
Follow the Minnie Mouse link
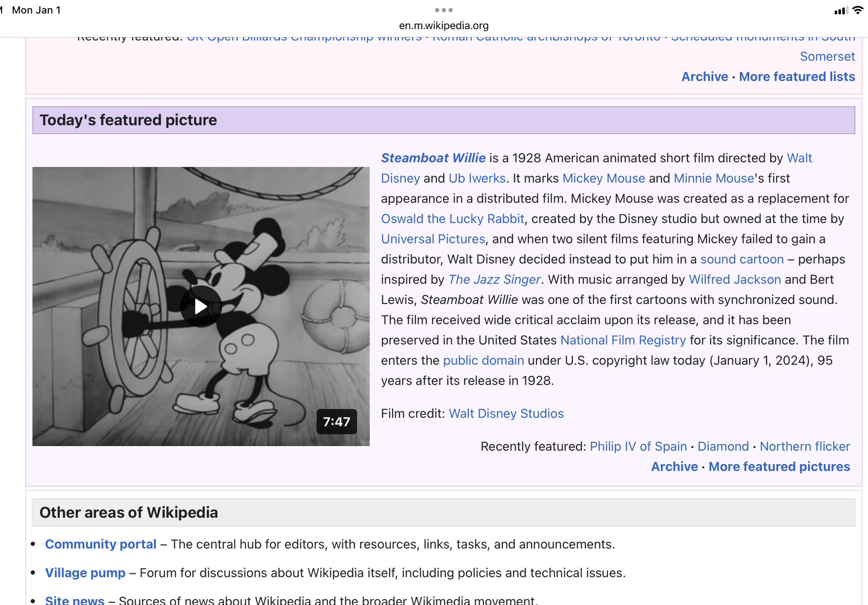click(714, 178)
